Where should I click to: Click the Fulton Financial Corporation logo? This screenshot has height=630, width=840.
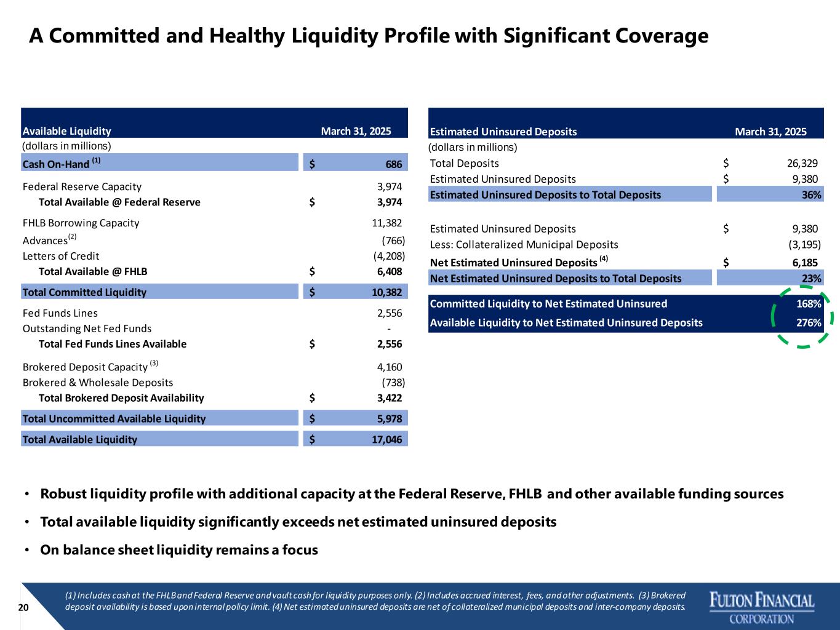(x=762, y=607)
